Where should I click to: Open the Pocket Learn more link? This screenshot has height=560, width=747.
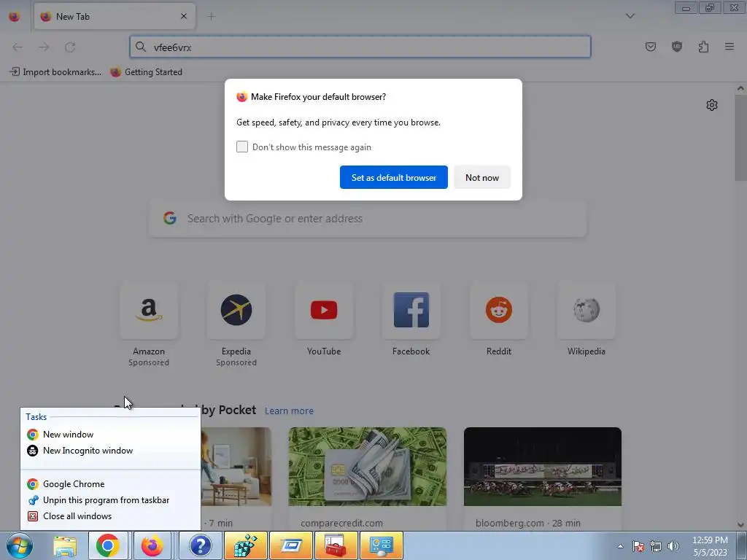(x=289, y=411)
